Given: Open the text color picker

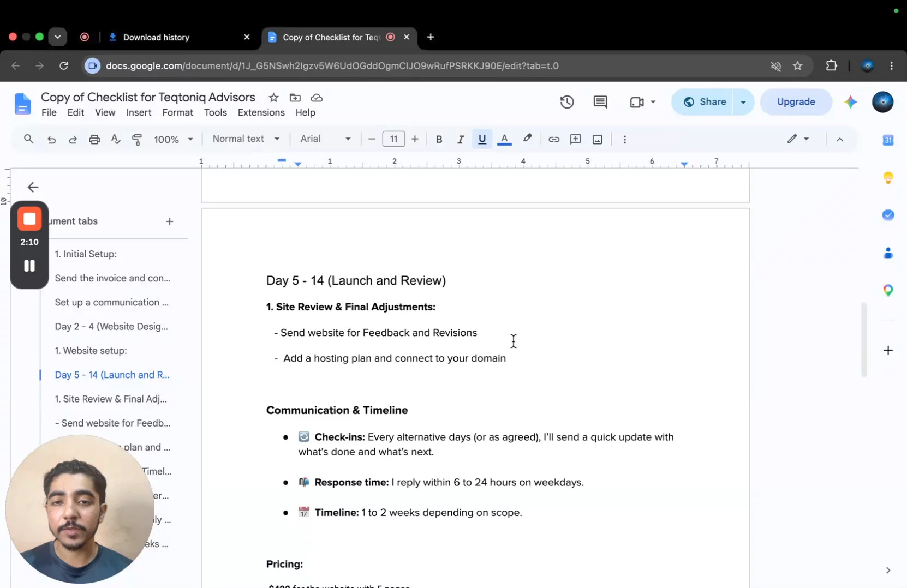Looking at the screenshot, I should [504, 139].
